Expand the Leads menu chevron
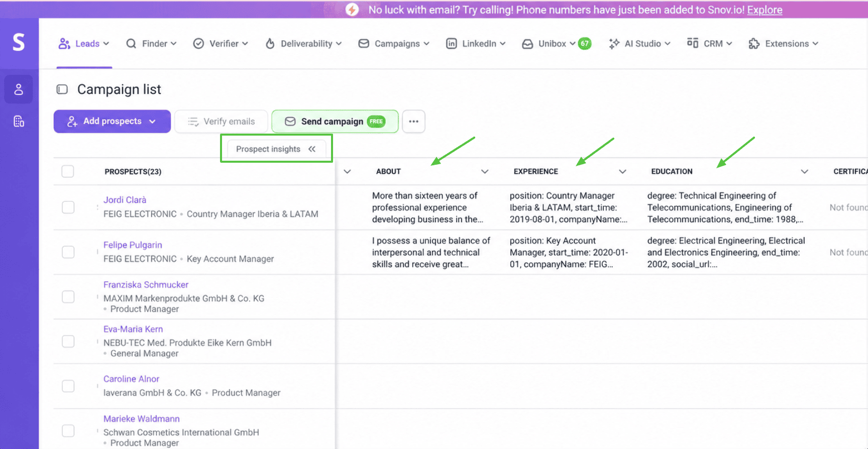This screenshot has width=868, height=449. coord(106,44)
